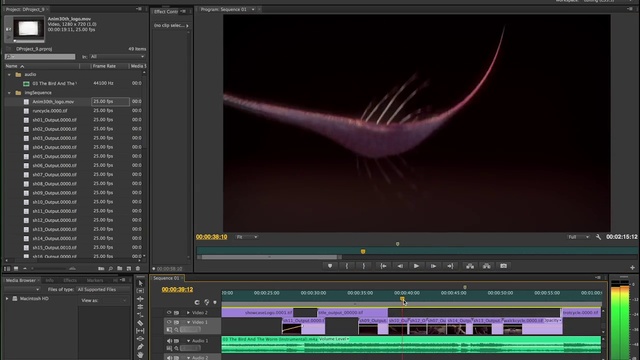Mute Audio 2 track speaker
The width and height of the screenshot is (640, 360).
click(169, 358)
